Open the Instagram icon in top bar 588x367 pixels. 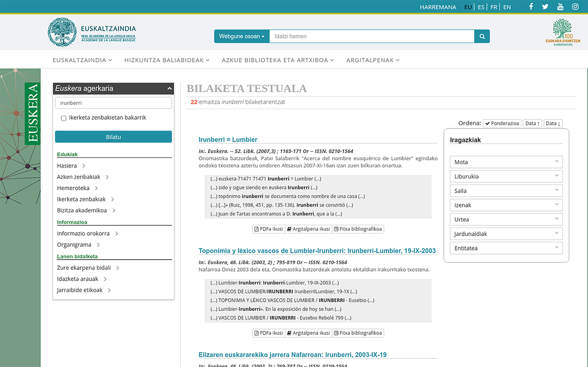pos(575,7)
